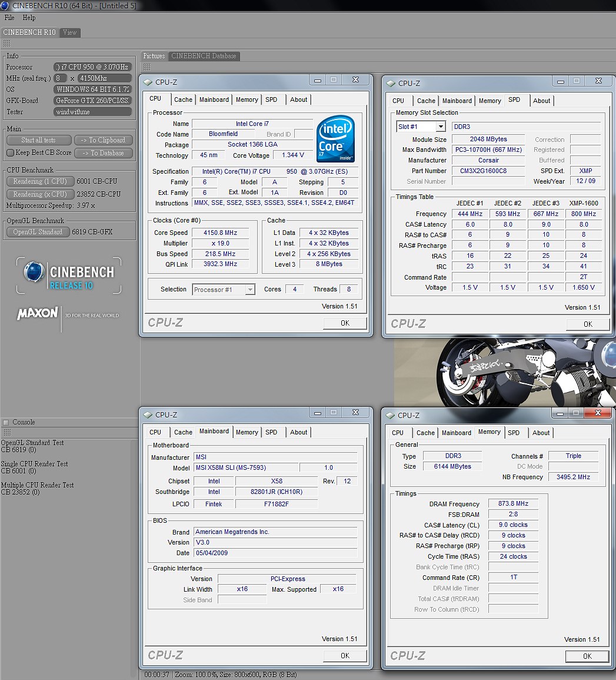Open the File menu
Image resolution: width=616 pixels, height=680 pixels.
pos(9,18)
